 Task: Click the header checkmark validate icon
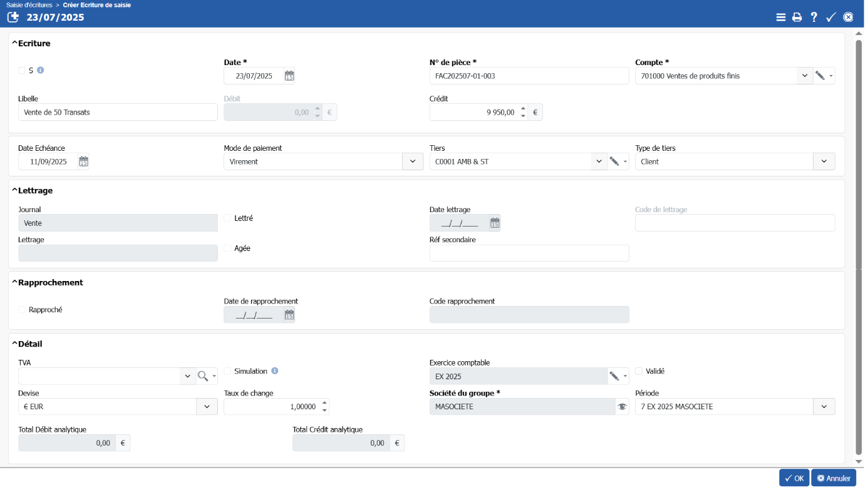coord(831,18)
